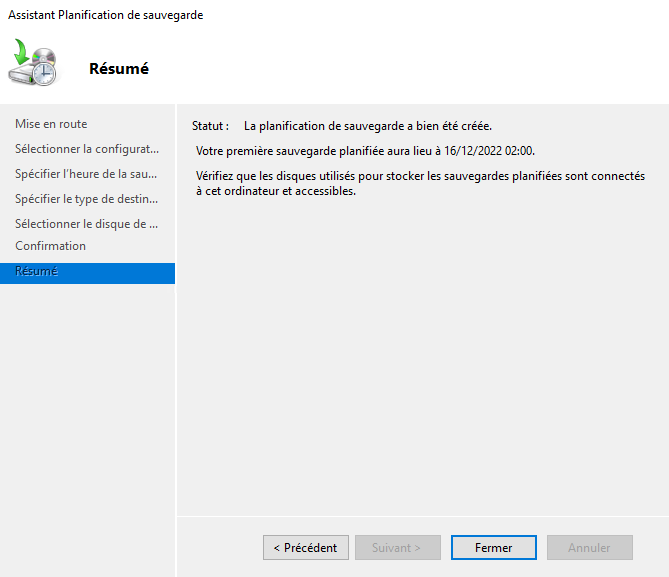Click the greyed-out Suivant button
Screen dimensions: 669x577
click(x=398, y=548)
